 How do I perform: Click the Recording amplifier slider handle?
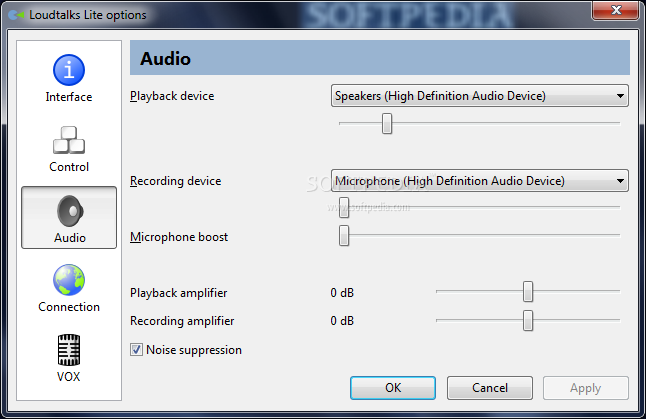point(527,321)
